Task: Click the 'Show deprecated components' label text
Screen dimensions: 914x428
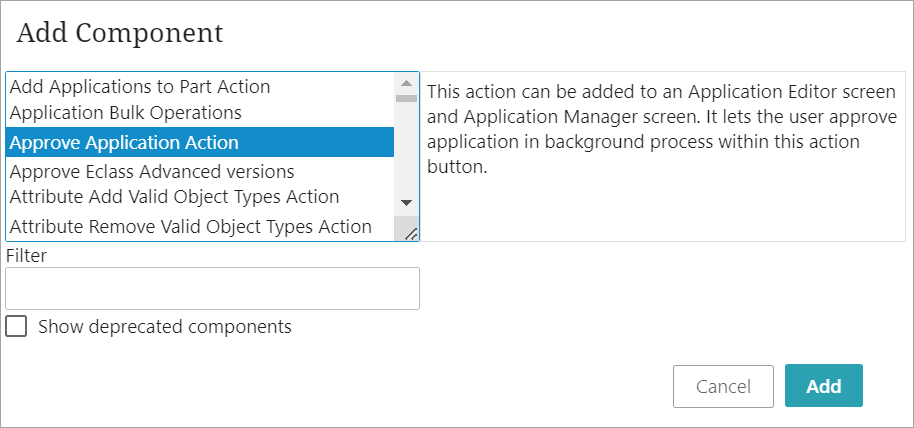Action: pyautogui.click(x=165, y=327)
